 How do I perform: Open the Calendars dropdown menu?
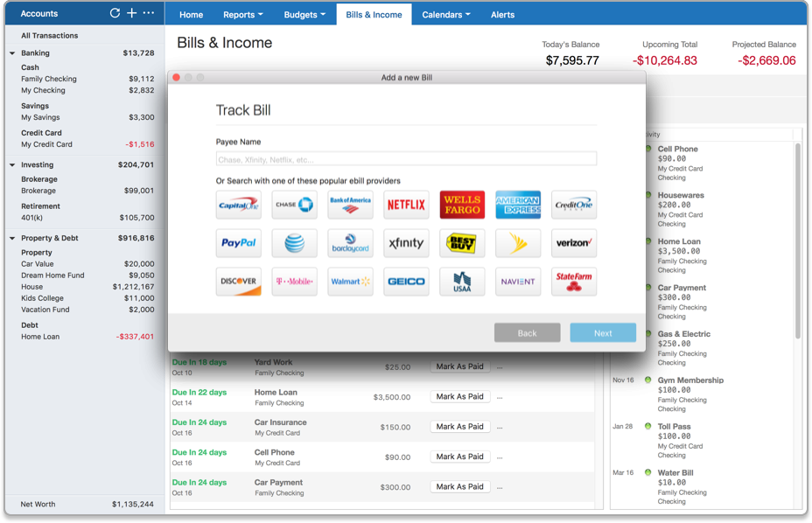click(x=446, y=15)
